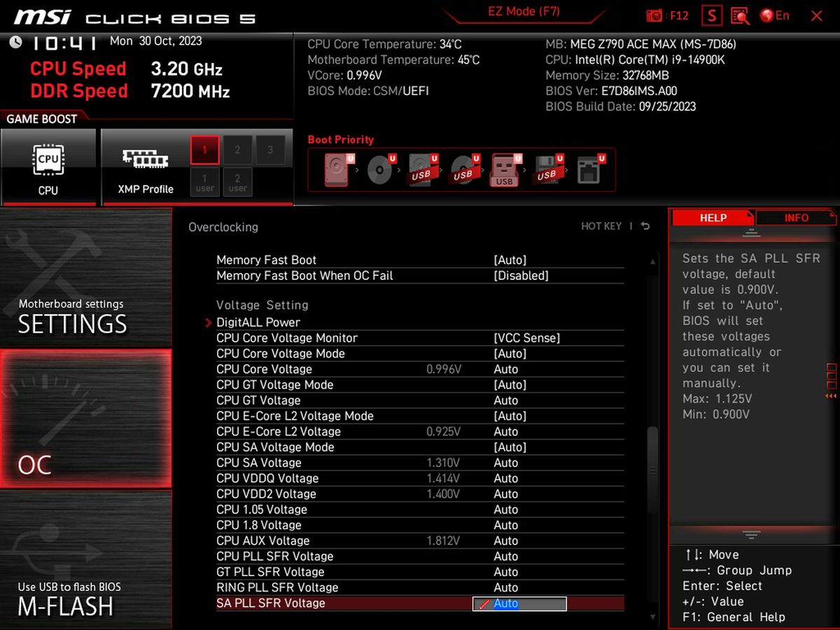Select the CPU E-Core L2 Voltage row

click(x=420, y=431)
